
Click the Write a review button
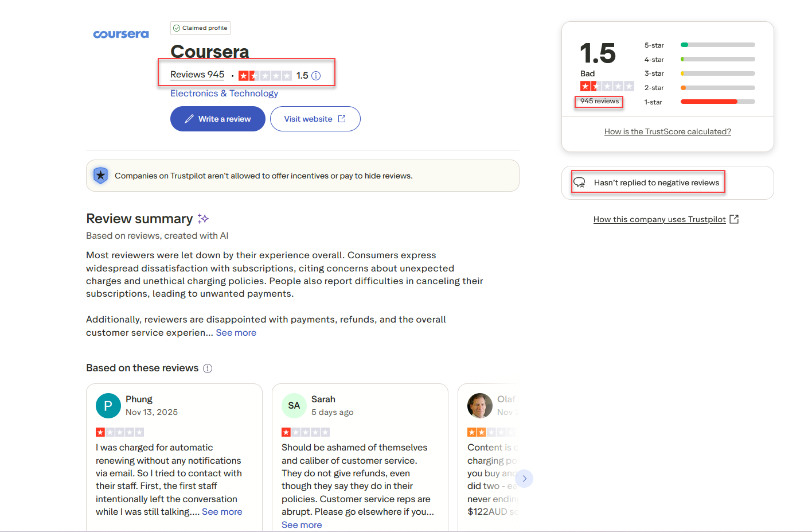[x=218, y=119]
